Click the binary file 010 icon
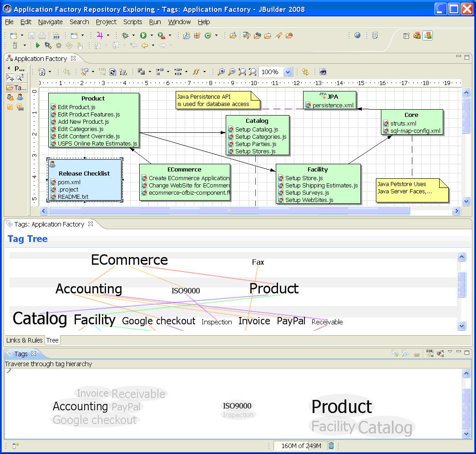This screenshot has height=454, width=476. click(x=56, y=36)
